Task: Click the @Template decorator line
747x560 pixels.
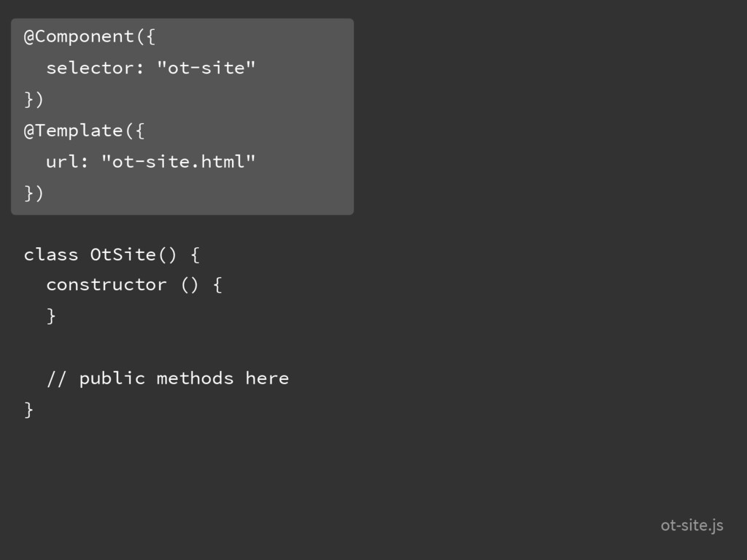Action: (84, 131)
